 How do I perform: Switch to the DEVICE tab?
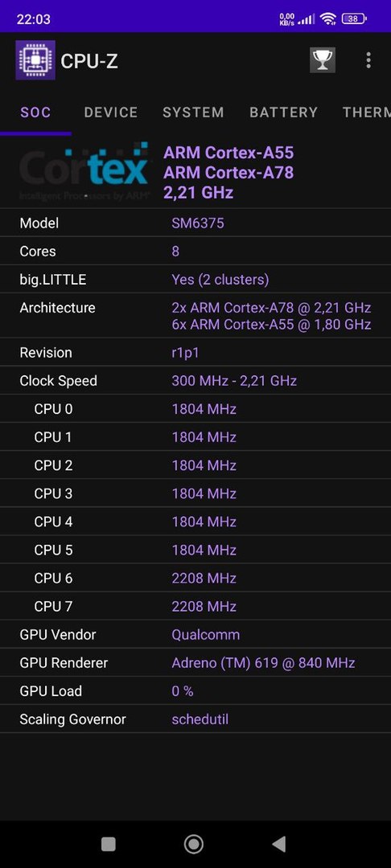[111, 113]
